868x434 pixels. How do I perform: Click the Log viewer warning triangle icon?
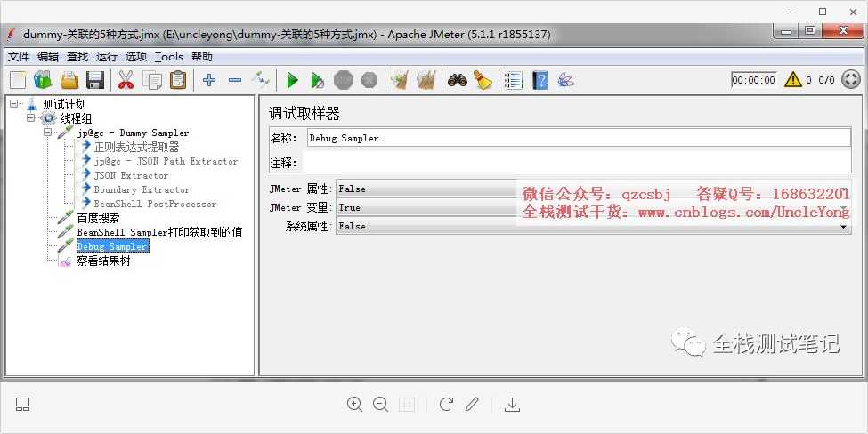792,80
